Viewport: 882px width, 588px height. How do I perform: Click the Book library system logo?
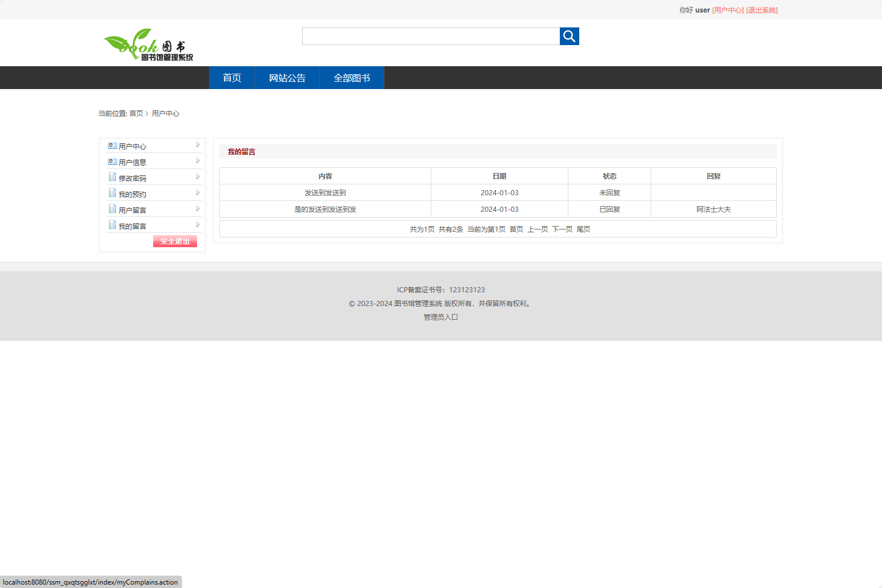[149, 45]
